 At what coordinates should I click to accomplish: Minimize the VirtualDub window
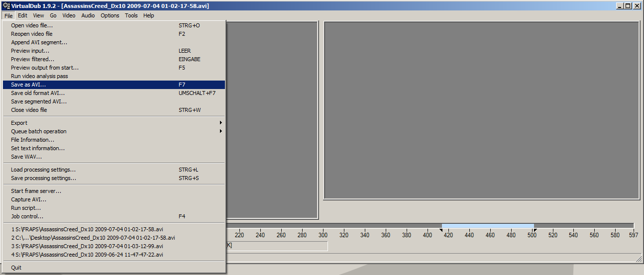click(620, 6)
